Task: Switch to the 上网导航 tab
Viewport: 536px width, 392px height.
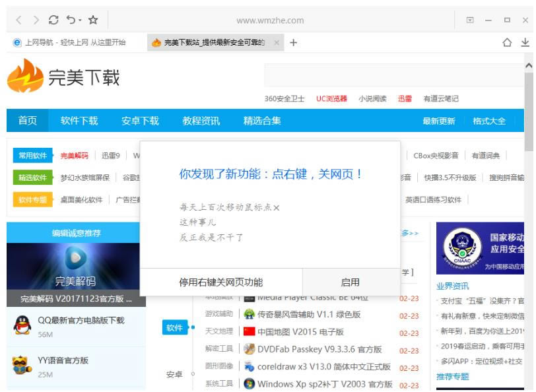Action: (x=70, y=42)
